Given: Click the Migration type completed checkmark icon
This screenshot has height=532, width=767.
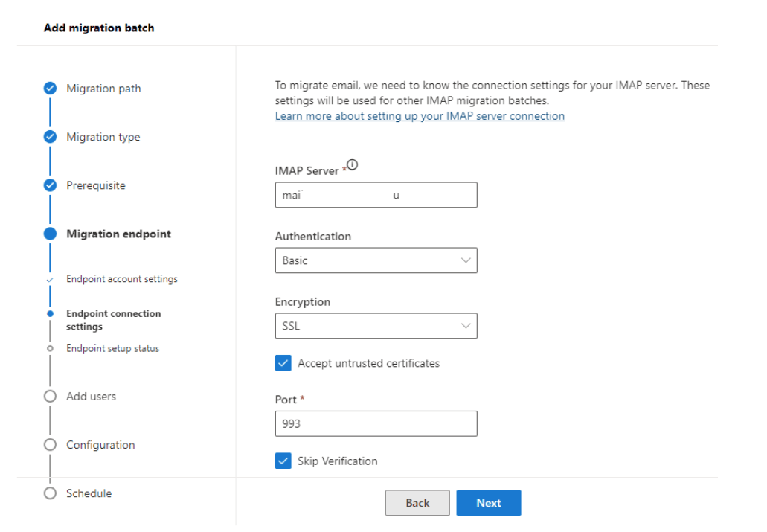Looking at the screenshot, I should (50, 137).
